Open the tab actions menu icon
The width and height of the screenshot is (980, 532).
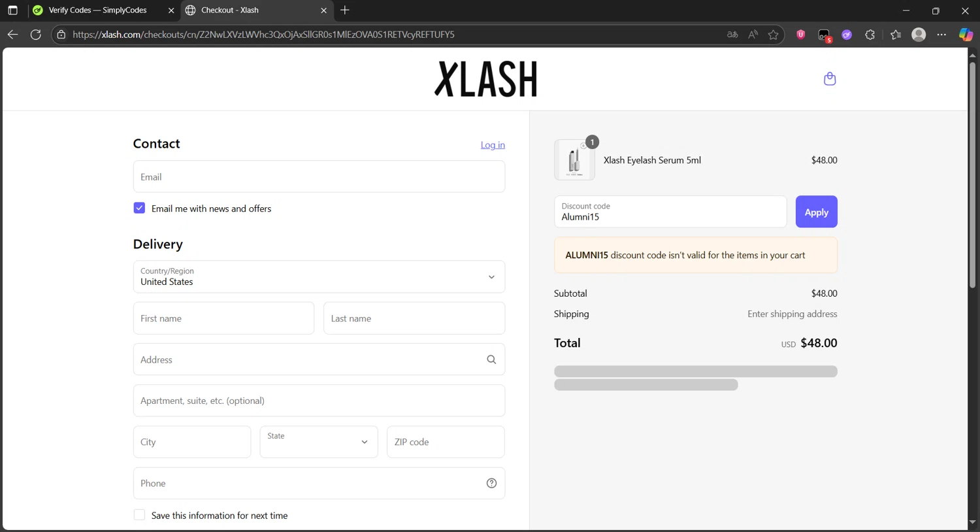point(12,10)
